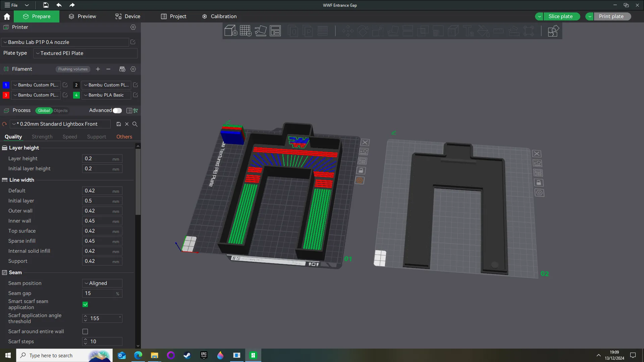Click the Home icon

tap(7, 16)
